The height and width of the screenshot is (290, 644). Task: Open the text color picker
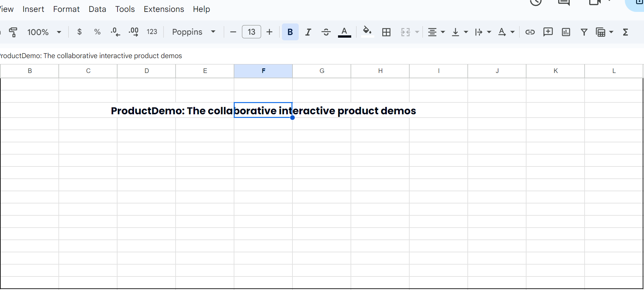[x=344, y=32]
